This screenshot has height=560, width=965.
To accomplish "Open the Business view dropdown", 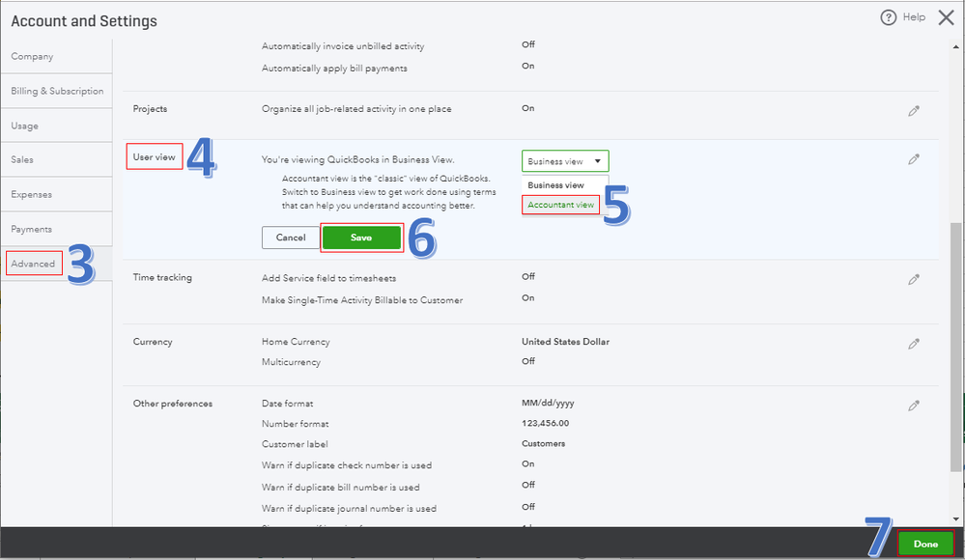I will (565, 161).
